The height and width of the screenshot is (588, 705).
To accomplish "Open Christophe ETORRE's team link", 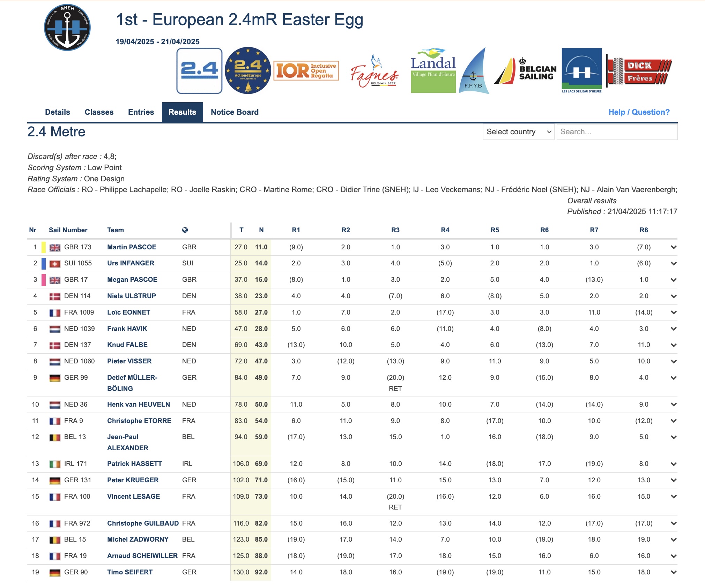I will click(139, 421).
